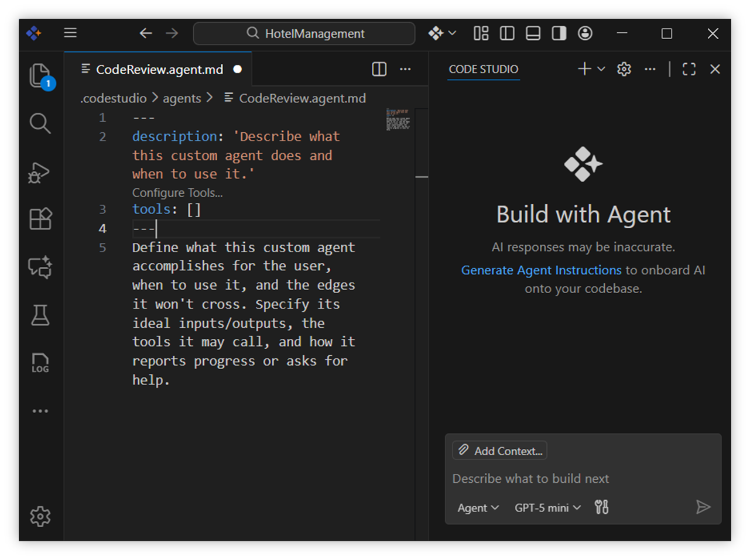Open the Testing flask icon
The image size is (750, 560).
(40, 315)
